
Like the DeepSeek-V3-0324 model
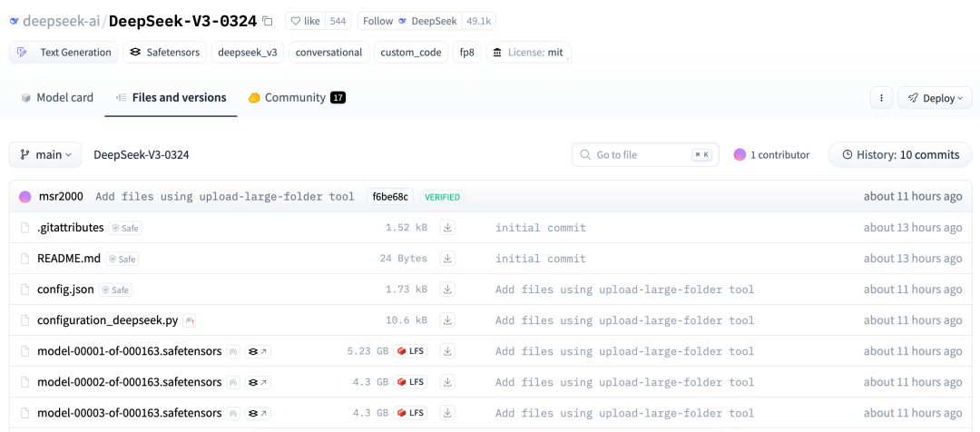coord(306,21)
